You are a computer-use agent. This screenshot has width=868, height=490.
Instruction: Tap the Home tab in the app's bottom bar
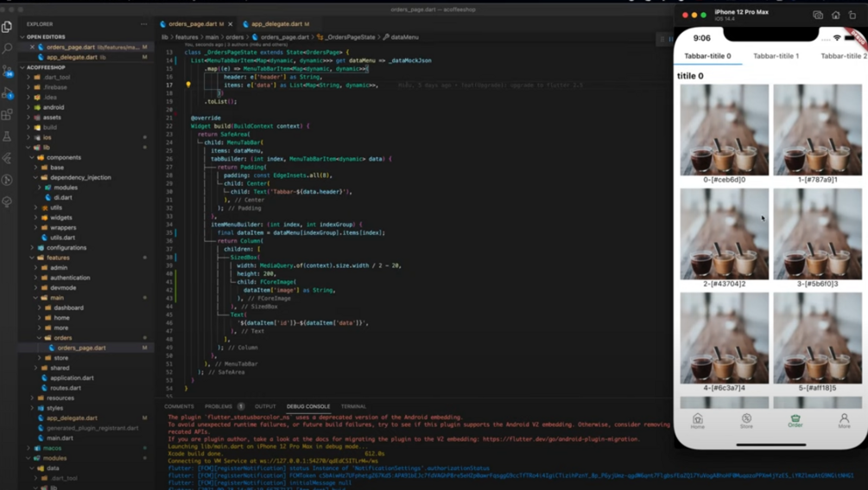[x=698, y=421]
